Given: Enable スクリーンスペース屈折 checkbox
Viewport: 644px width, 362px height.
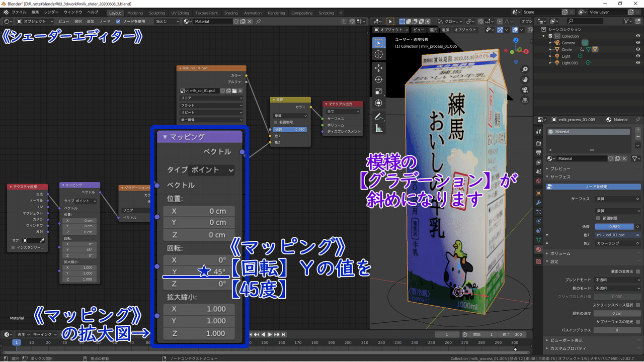Looking at the screenshot, I should 637,305.
